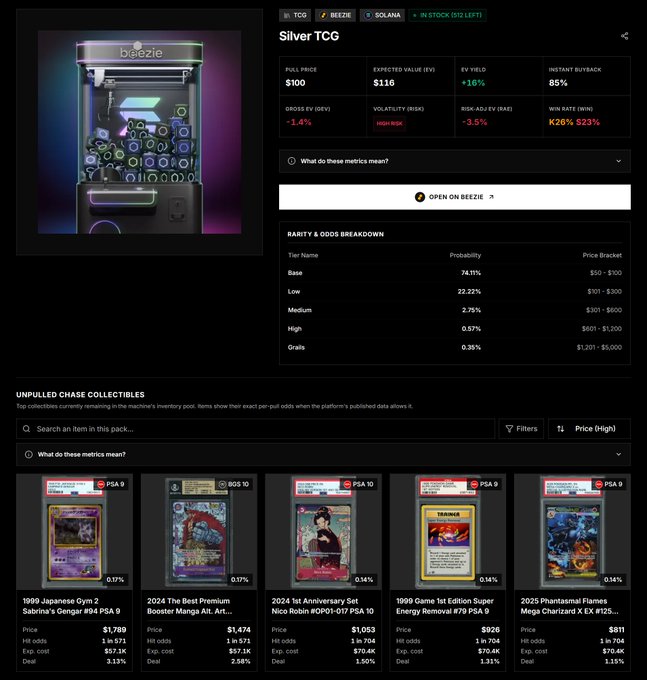Click the $811 price on the Charizard card

click(x=616, y=630)
